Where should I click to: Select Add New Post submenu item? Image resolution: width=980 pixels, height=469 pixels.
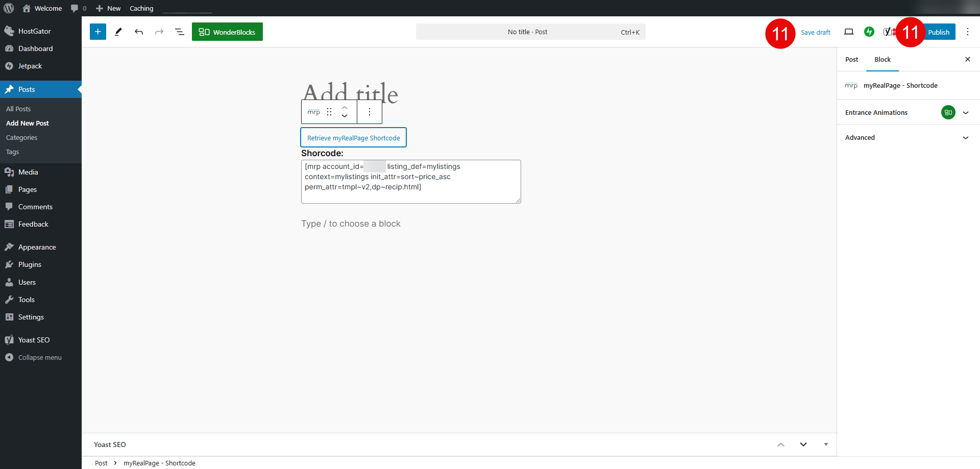tap(28, 123)
